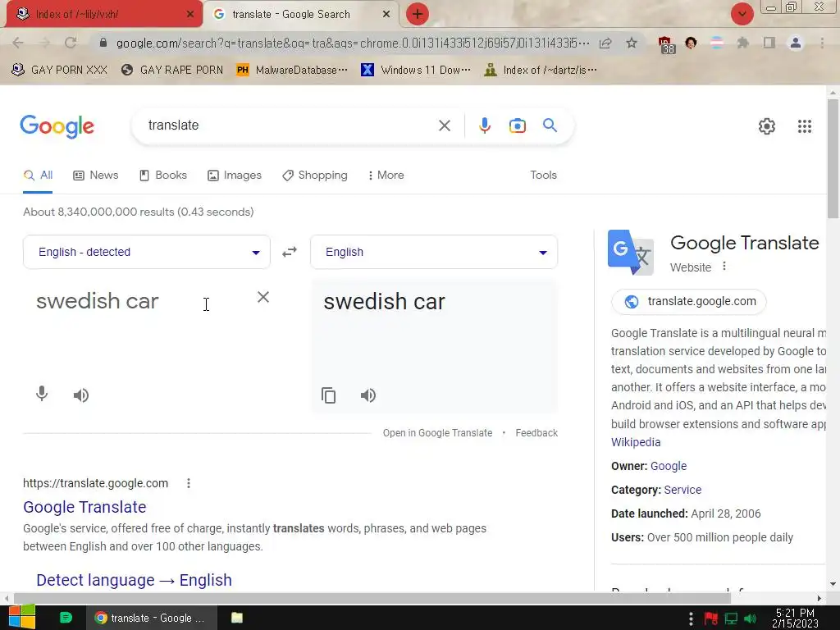
Task: Visit the translate.google.com chip
Action: pos(689,302)
